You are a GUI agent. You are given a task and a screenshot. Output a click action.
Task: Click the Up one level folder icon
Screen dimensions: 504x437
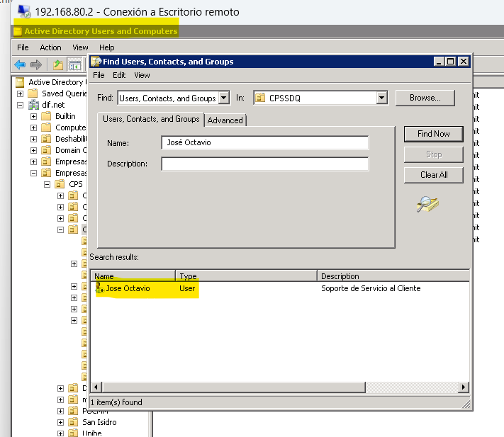pyautogui.click(x=58, y=65)
